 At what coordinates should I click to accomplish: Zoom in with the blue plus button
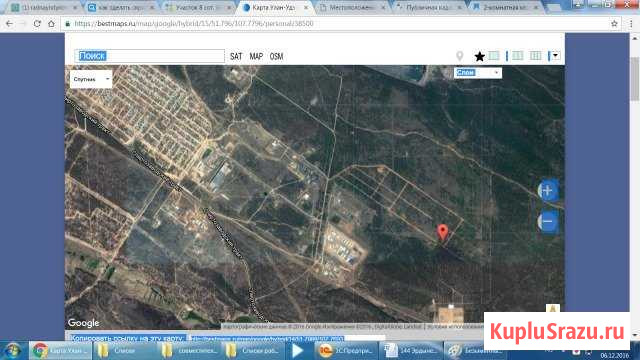[548, 190]
